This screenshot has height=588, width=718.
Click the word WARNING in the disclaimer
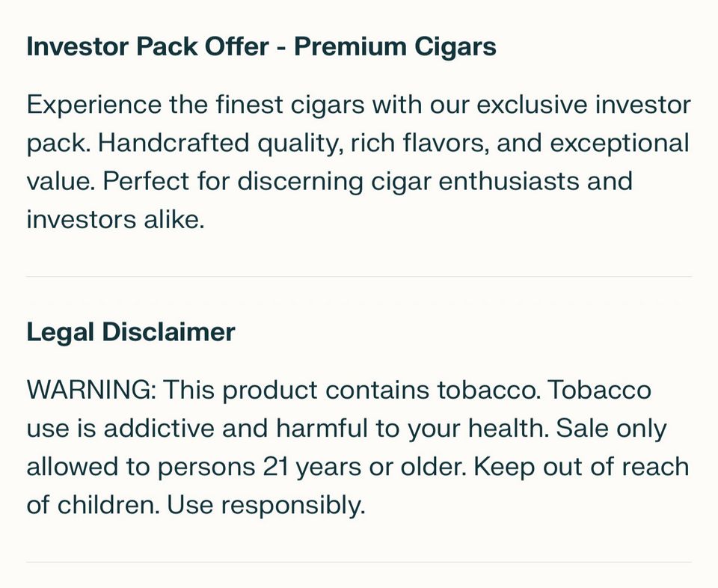tap(90, 390)
